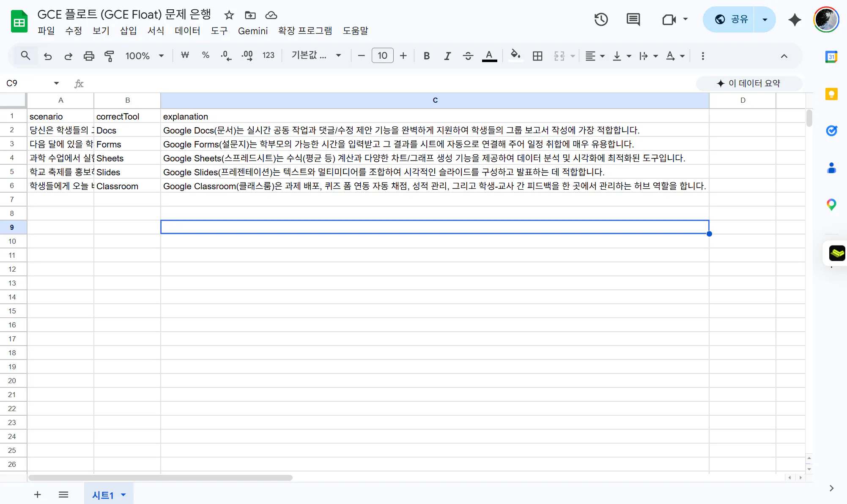Open the zoom 100% dropdown
This screenshot has width=847, height=504.
144,56
